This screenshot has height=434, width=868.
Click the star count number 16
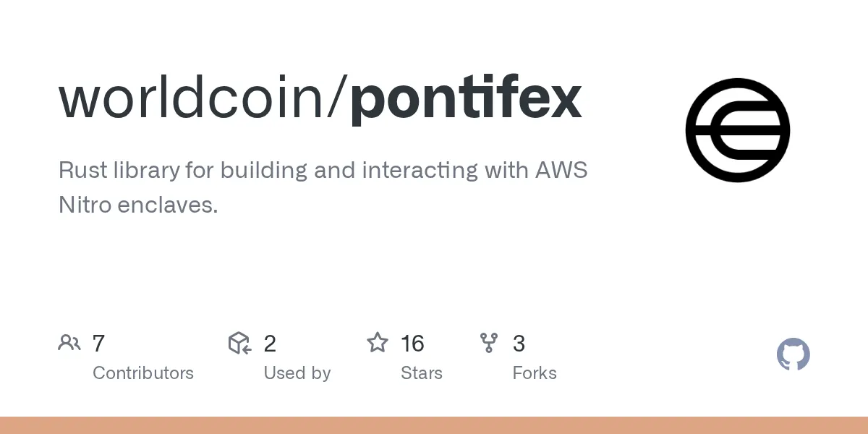412,344
